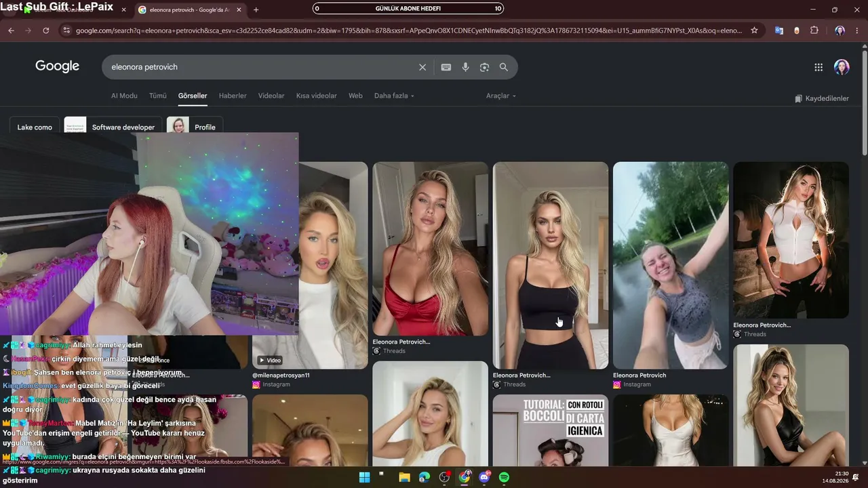The height and width of the screenshot is (488, 868).
Task: Open the Threads source under the red top image
Action: [389, 351]
